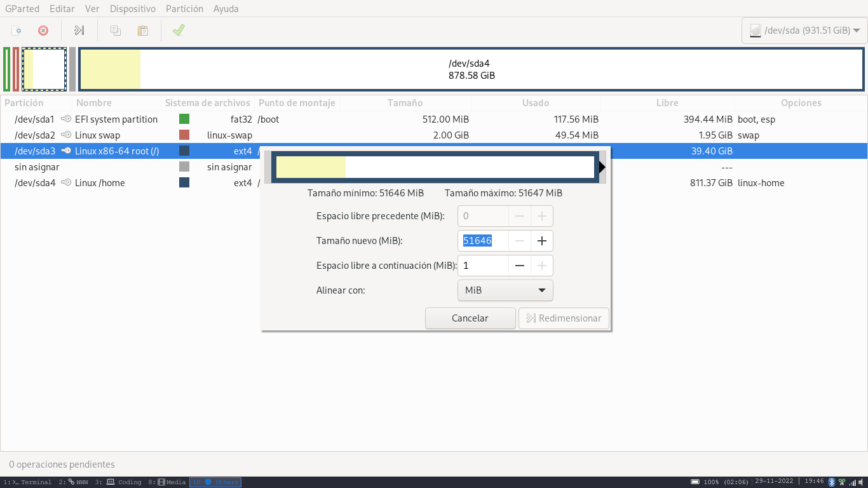This screenshot has height=488, width=868.
Task: Click the 'Tamaño nuevo' input field
Action: pyautogui.click(x=483, y=241)
